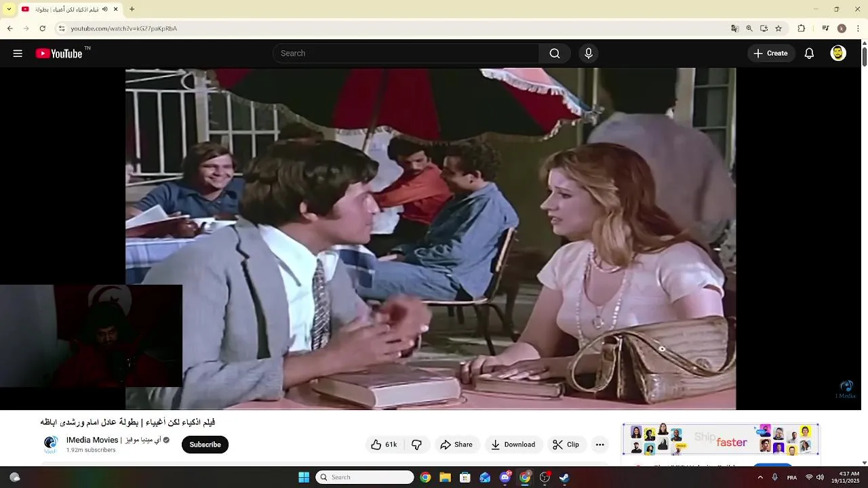Open the YouTube hamburger guide menu
This screenshot has width=868, height=488.
(18, 54)
